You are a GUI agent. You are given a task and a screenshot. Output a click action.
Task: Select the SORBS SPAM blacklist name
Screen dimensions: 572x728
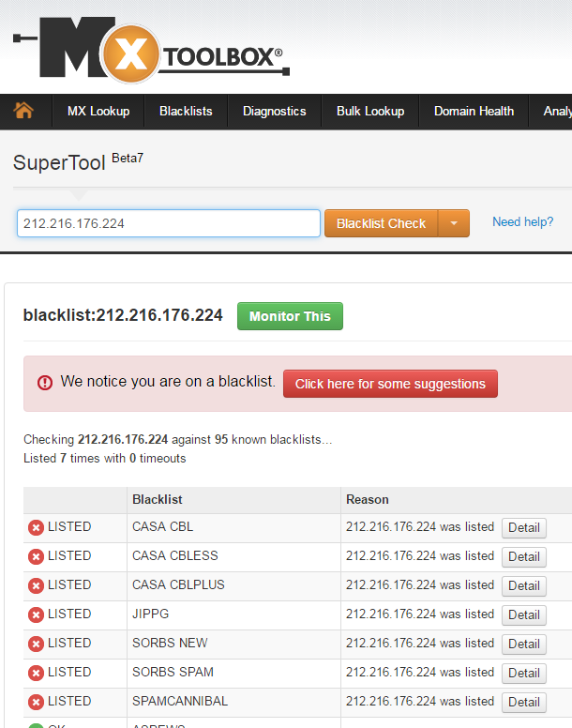point(173,672)
